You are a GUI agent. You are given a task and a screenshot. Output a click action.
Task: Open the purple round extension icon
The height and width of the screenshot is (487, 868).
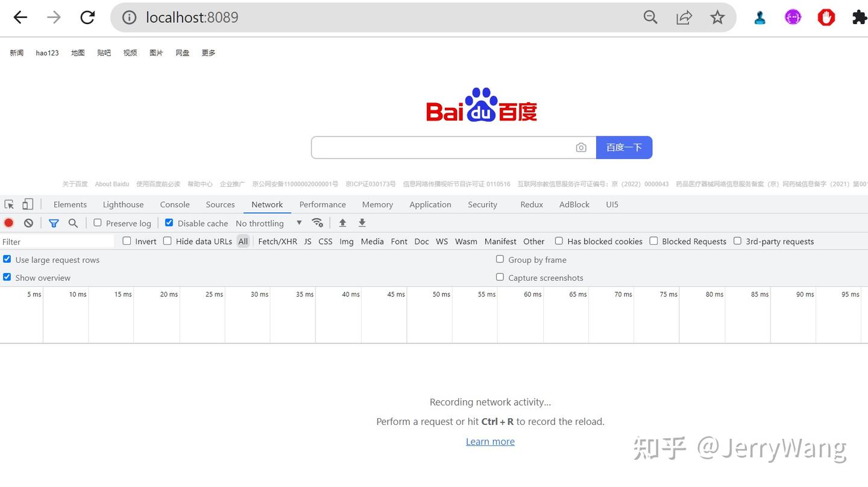coord(793,17)
